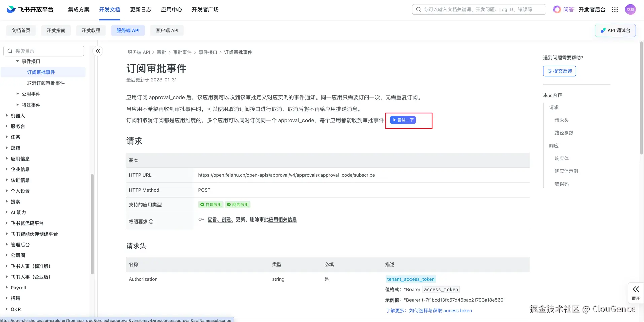The image size is (644, 322).
Task: Switch to the 开发教程 tab
Action: point(91,30)
